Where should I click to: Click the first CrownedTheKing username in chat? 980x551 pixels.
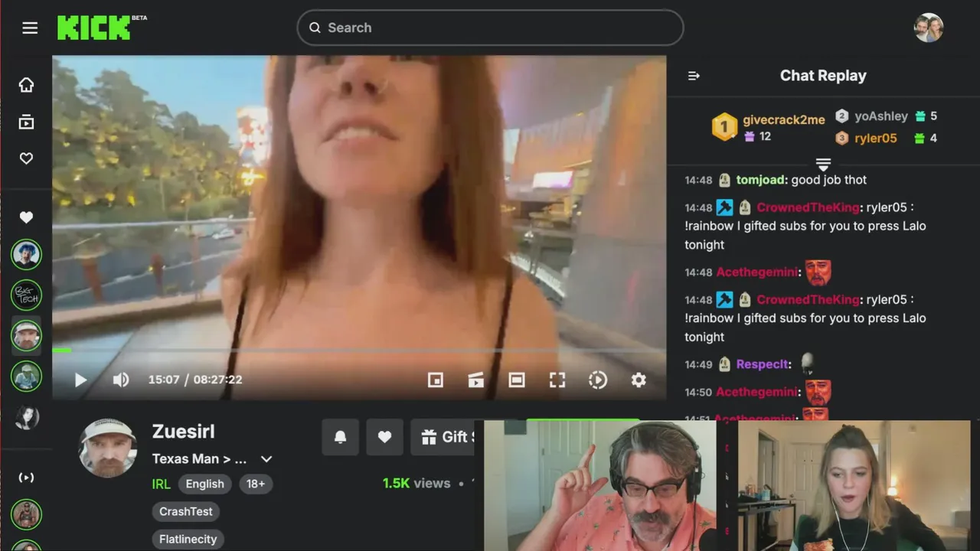[x=808, y=207]
